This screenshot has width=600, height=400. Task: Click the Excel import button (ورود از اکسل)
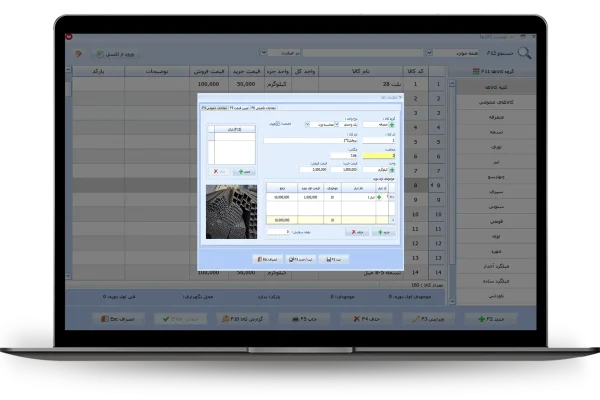tap(115, 54)
